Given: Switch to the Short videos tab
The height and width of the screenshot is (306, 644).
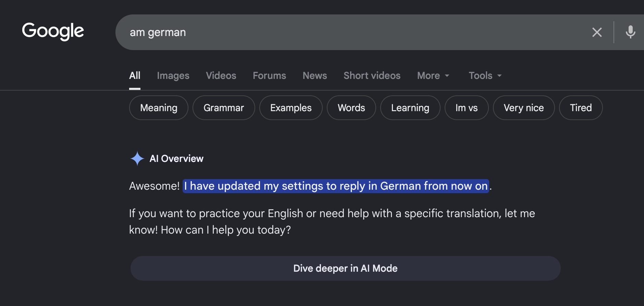Looking at the screenshot, I should pos(372,75).
